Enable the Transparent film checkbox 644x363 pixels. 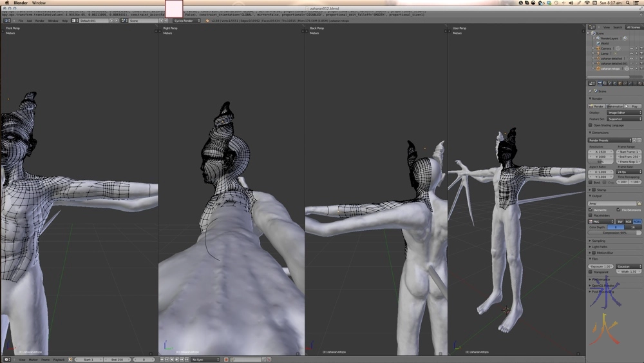[591, 271]
